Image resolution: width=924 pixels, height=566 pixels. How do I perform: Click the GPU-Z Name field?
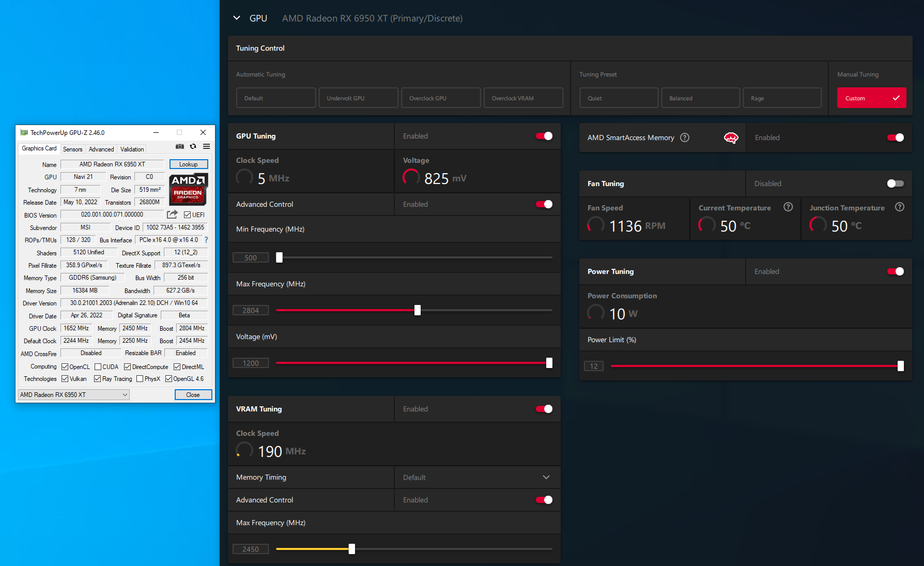(x=112, y=164)
